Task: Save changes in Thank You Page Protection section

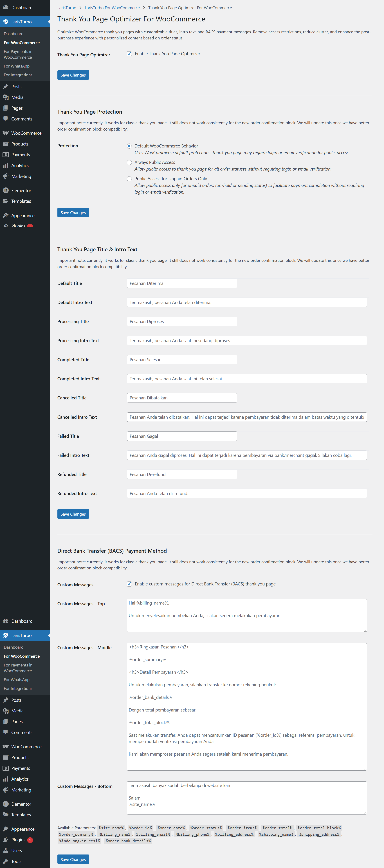Action: (73, 213)
